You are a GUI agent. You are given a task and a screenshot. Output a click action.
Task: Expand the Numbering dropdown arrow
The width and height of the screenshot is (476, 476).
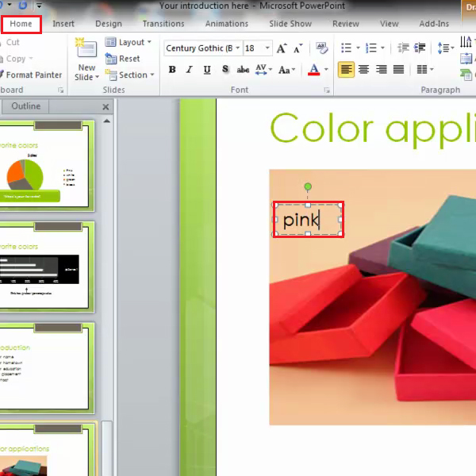pos(382,48)
